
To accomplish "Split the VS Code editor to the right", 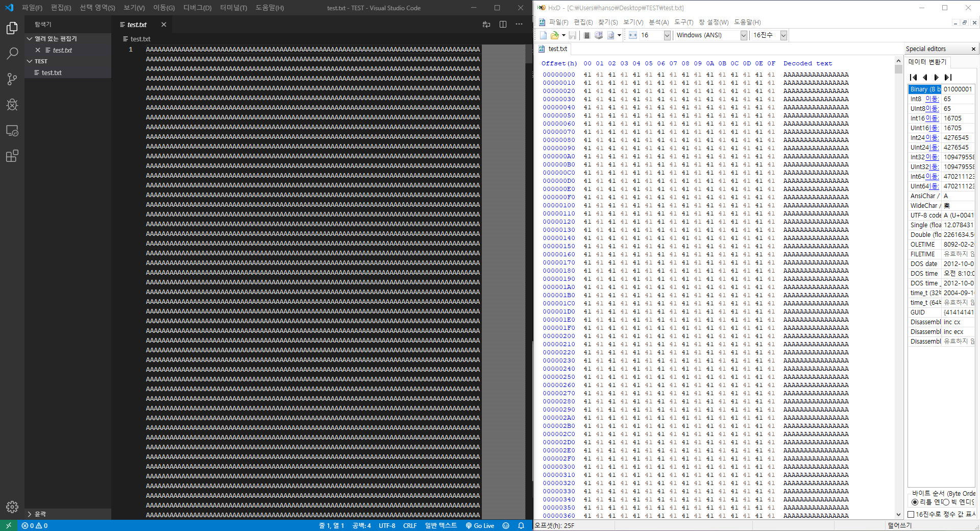I will click(503, 25).
